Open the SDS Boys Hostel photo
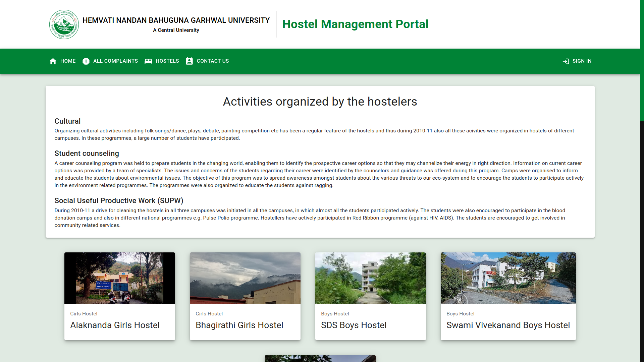 click(371, 278)
